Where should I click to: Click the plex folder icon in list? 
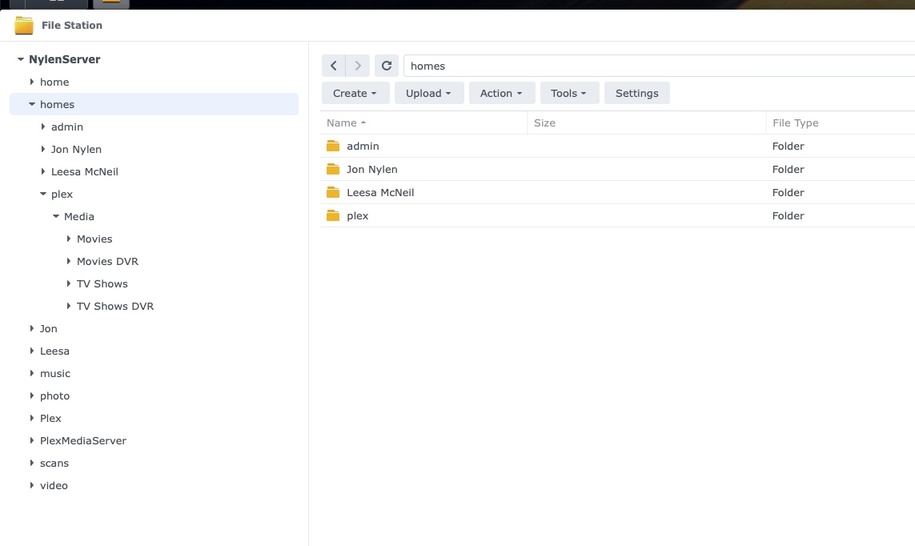coord(333,216)
